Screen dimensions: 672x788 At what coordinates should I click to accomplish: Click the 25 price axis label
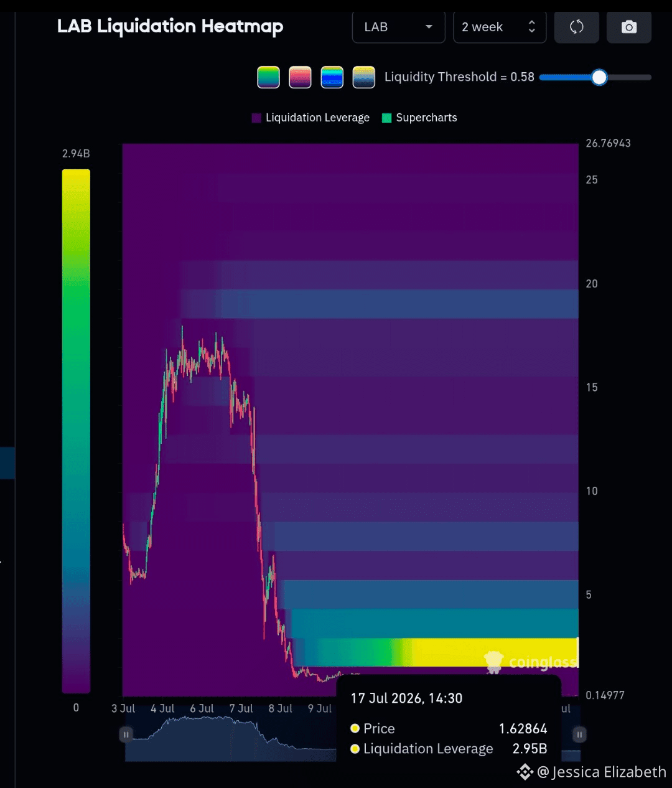tap(592, 180)
